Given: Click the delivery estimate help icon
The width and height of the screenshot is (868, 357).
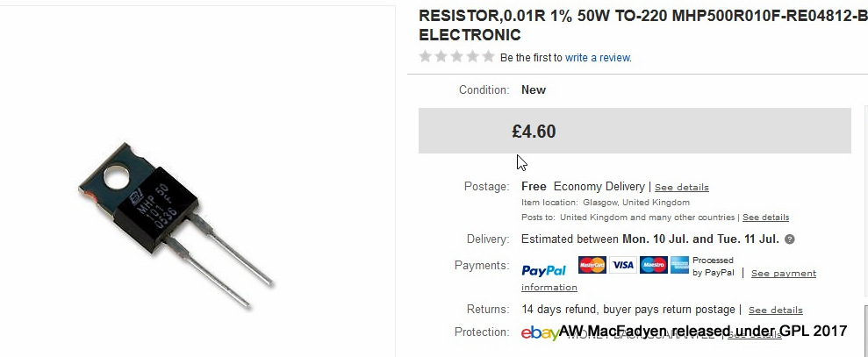Looking at the screenshot, I should click(789, 239).
